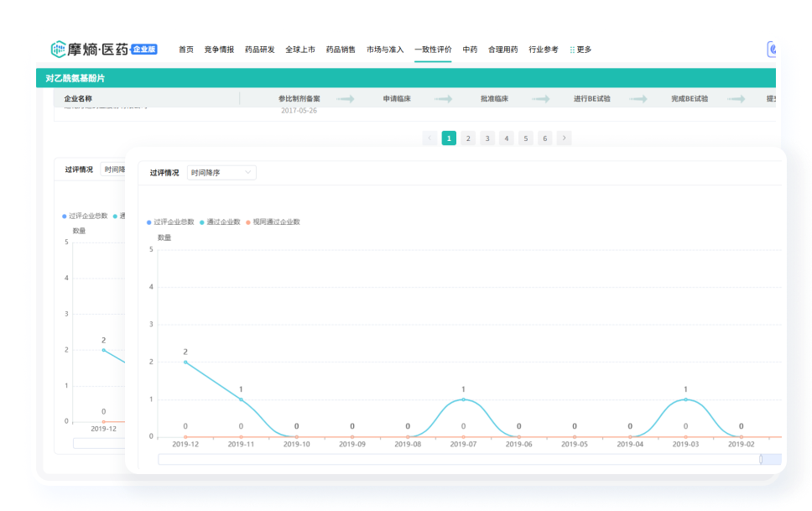The image size is (812, 511).
Task: Jump to page 5
Action: pos(526,138)
